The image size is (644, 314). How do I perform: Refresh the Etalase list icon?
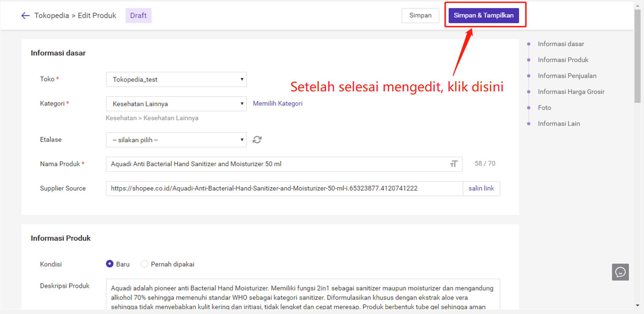257,140
